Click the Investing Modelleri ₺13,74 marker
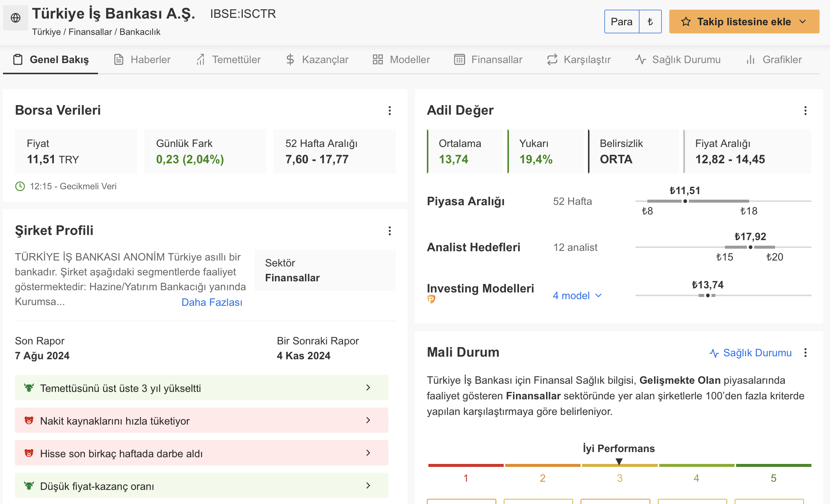 (x=708, y=295)
